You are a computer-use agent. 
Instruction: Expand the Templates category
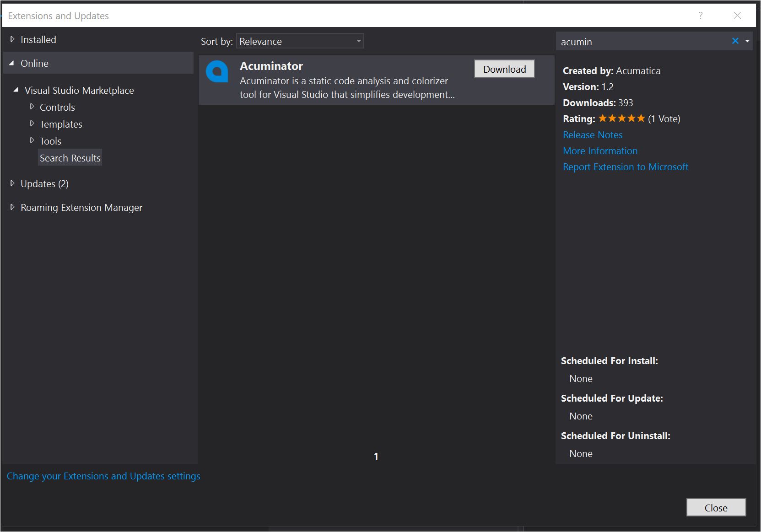click(x=32, y=123)
